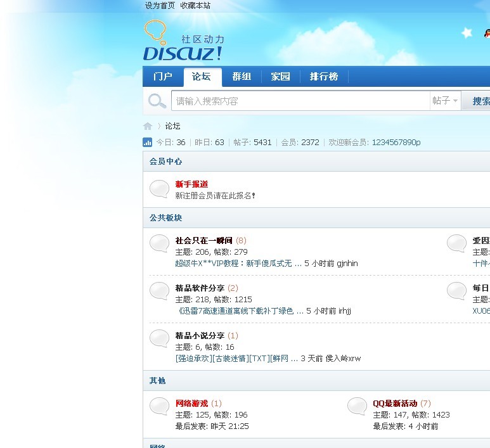This screenshot has width=490, height=448.
Task: Open the 精品小说分享 forum
Action: pyautogui.click(x=200, y=336)
